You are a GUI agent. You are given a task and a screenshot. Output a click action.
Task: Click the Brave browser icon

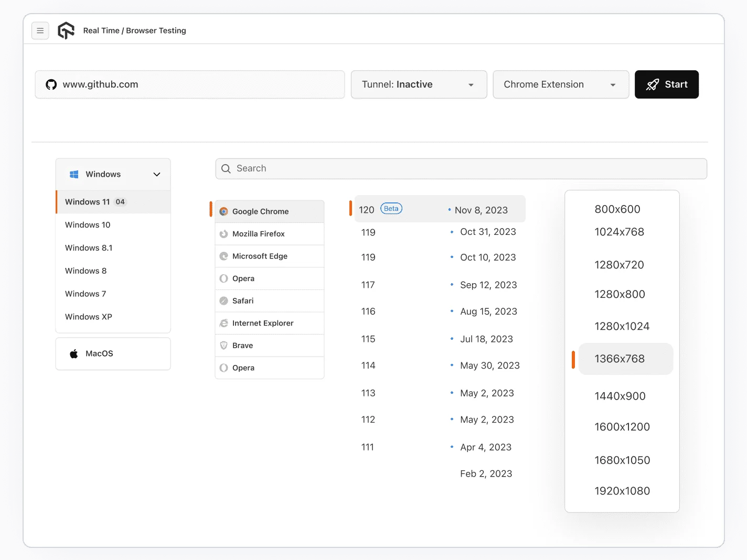[224, 345]
